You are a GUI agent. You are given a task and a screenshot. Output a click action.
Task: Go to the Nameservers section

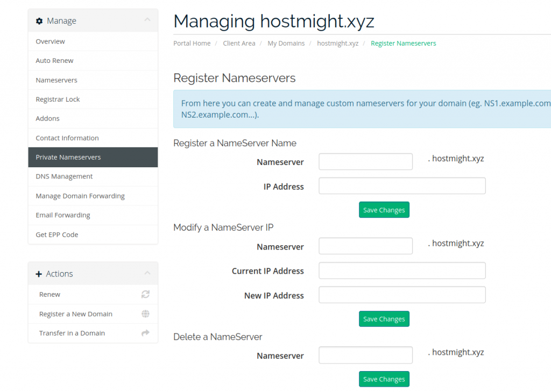coord(93,80)
